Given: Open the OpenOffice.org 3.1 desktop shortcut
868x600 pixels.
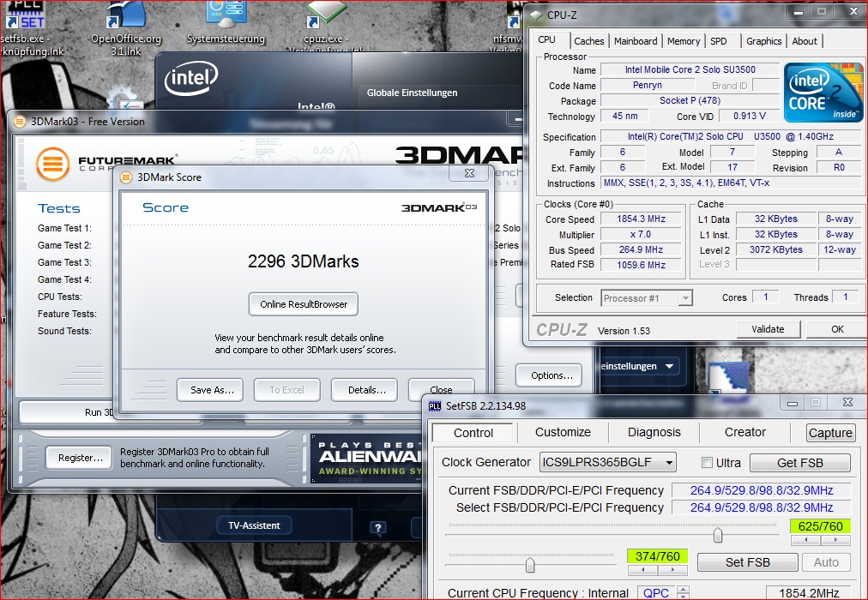Looking at the screenshot, I should tap(127, 15).
